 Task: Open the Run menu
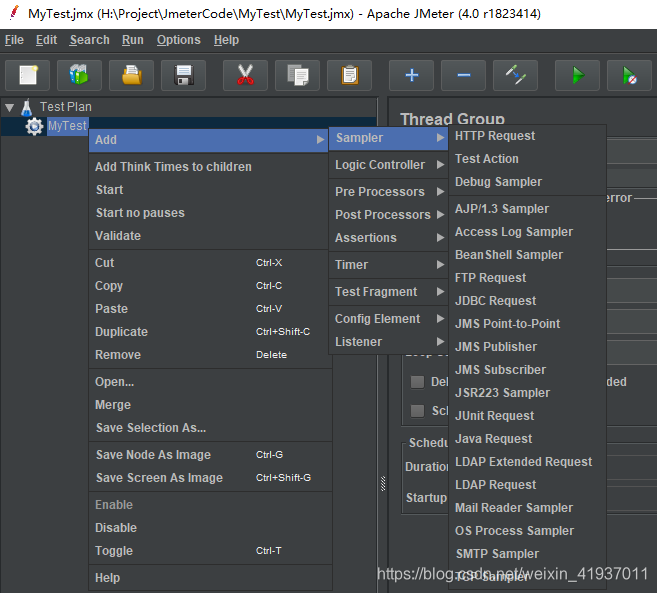132,40
